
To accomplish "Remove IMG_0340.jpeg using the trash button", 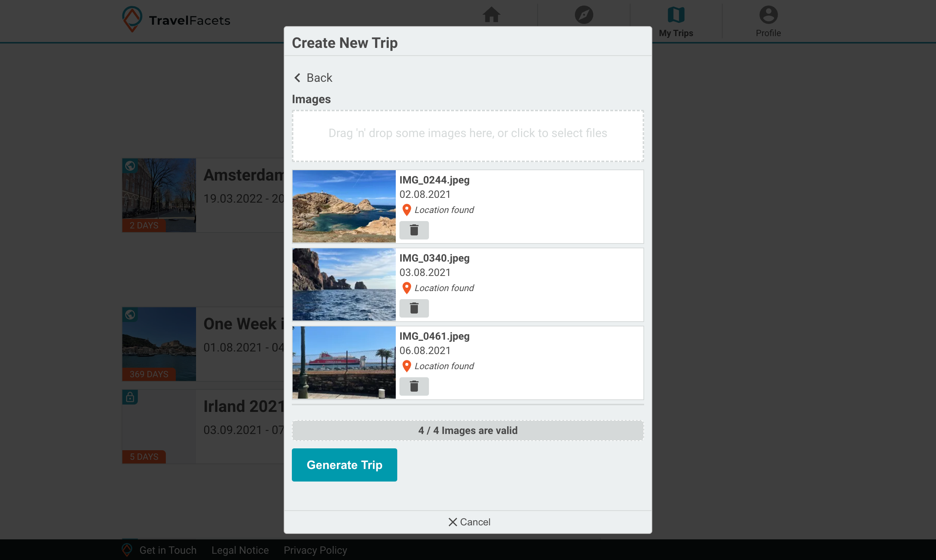I will click(x=414, y=308).
